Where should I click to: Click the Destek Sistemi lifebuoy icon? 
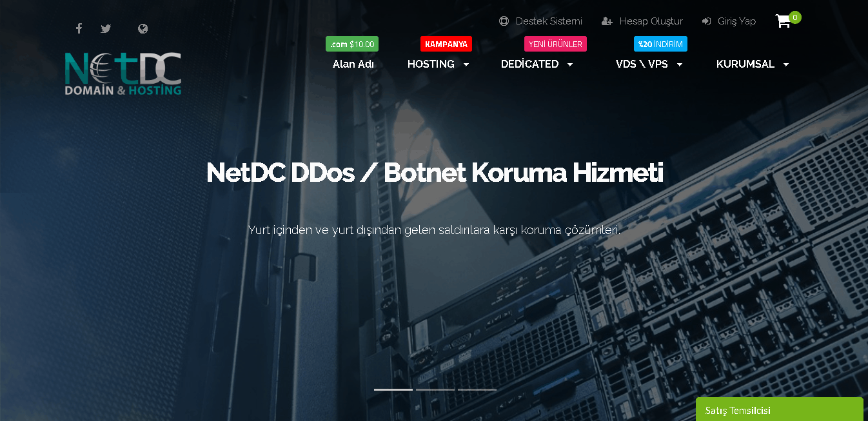point(504,21)
